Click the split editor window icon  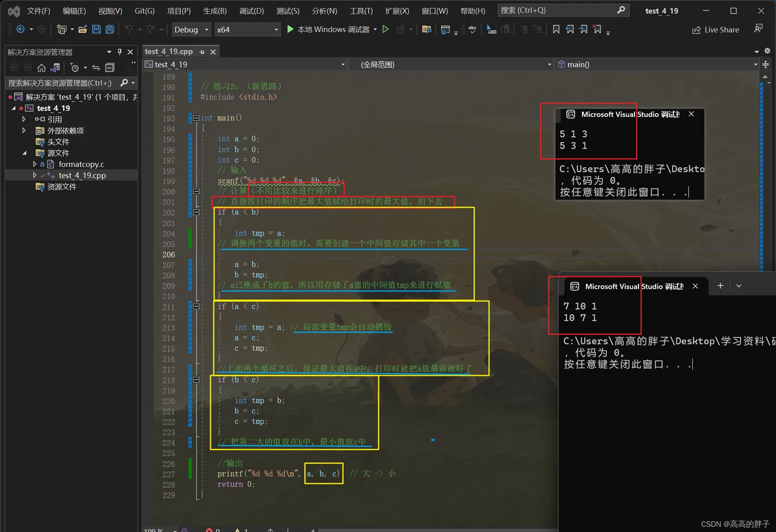(x=765, y=64)
